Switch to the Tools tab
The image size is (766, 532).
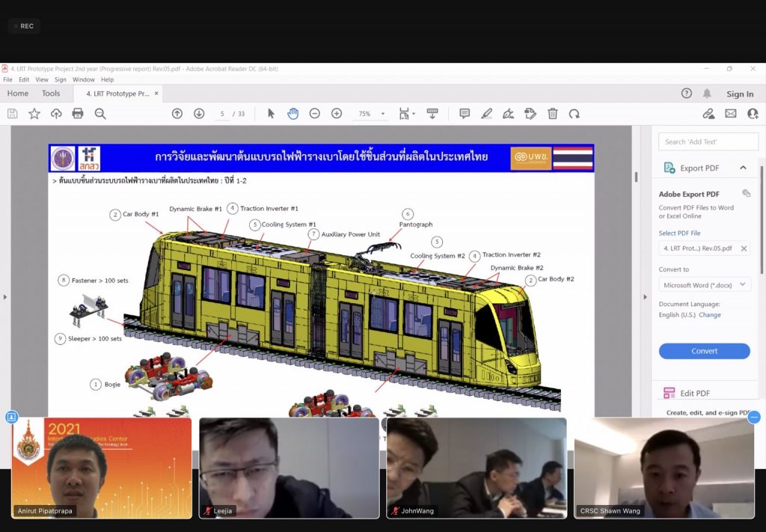(51, 94)
